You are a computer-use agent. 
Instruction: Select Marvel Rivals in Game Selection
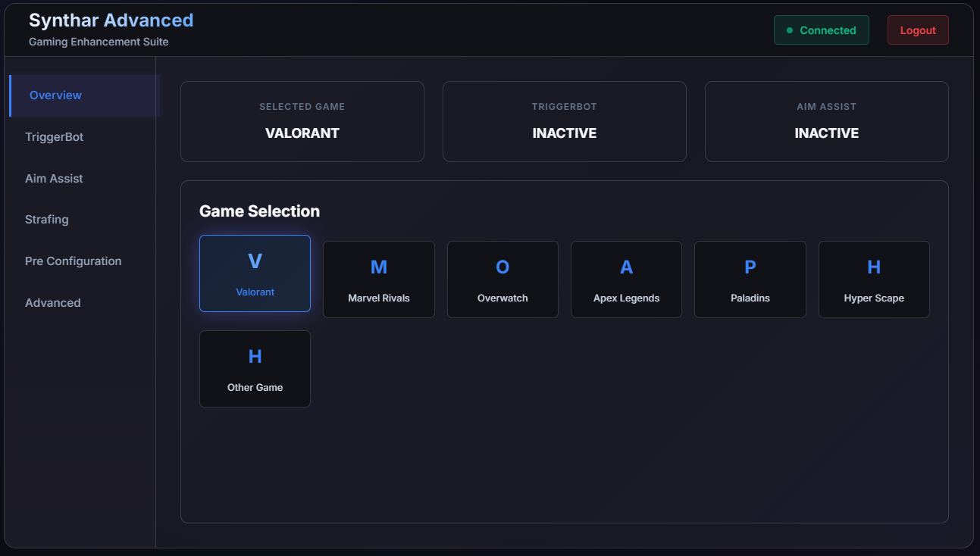tap(378, 279)
